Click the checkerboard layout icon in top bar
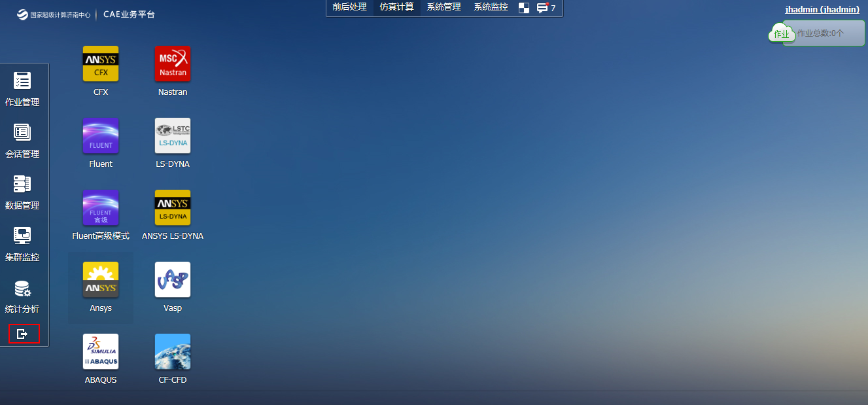This screenshot has height=405, width=868. click(524, 8)
